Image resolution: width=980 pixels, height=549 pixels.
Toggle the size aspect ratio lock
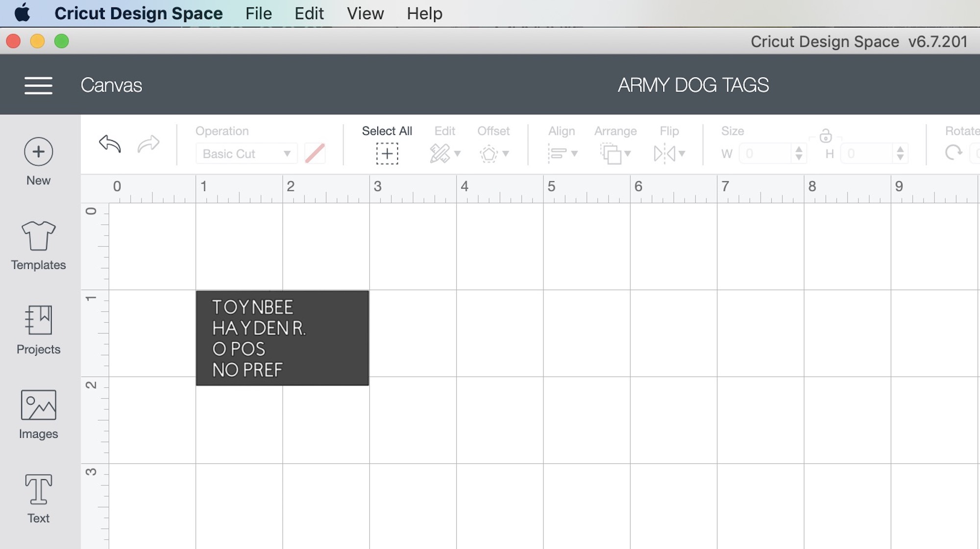click(826, 136)
